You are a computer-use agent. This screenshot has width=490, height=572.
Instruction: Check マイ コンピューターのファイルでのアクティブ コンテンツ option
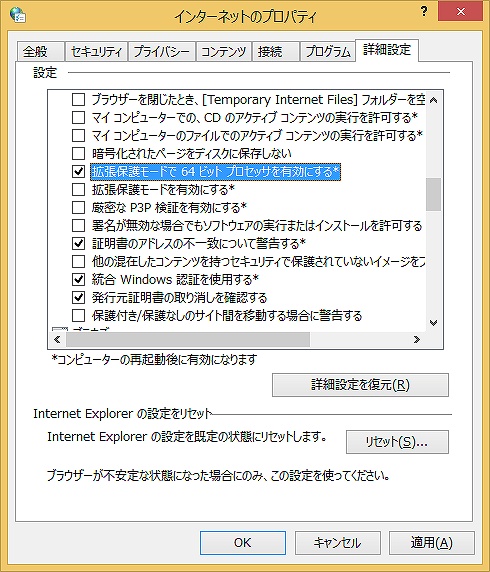[x=78, y=135]
